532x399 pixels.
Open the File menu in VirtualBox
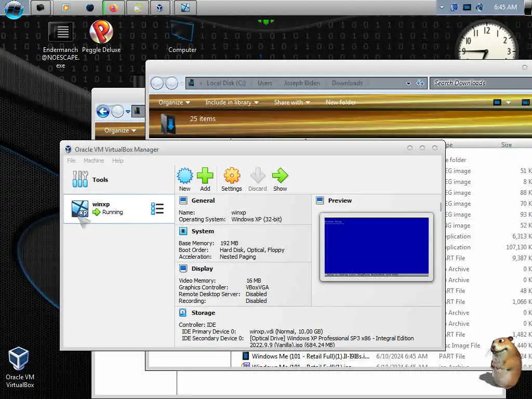point(71,161)
